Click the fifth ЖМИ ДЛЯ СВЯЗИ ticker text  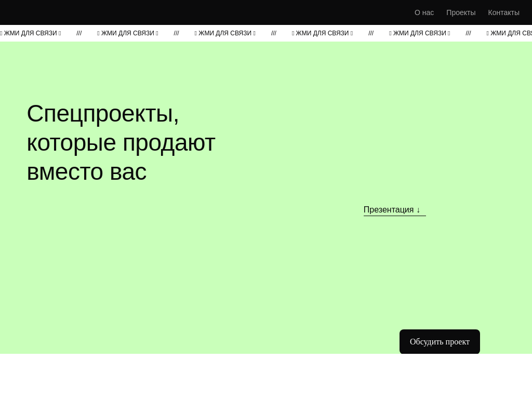point(419,33)
